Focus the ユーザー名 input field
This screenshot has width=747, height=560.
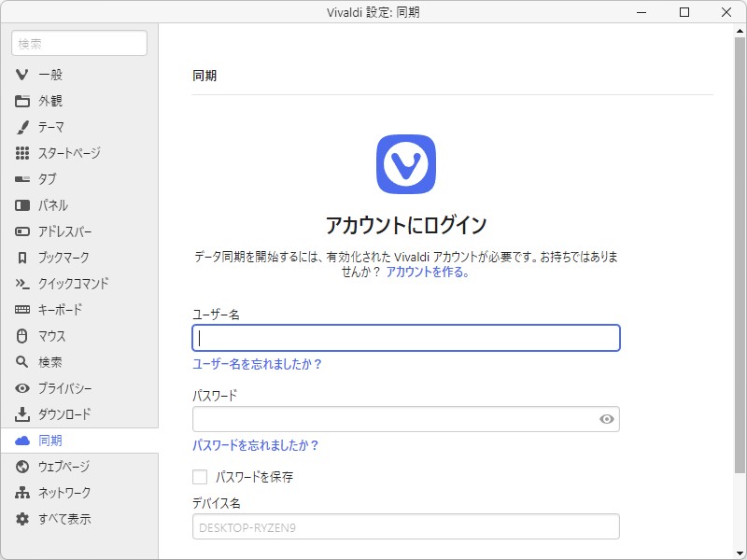[x=404, y=339]
